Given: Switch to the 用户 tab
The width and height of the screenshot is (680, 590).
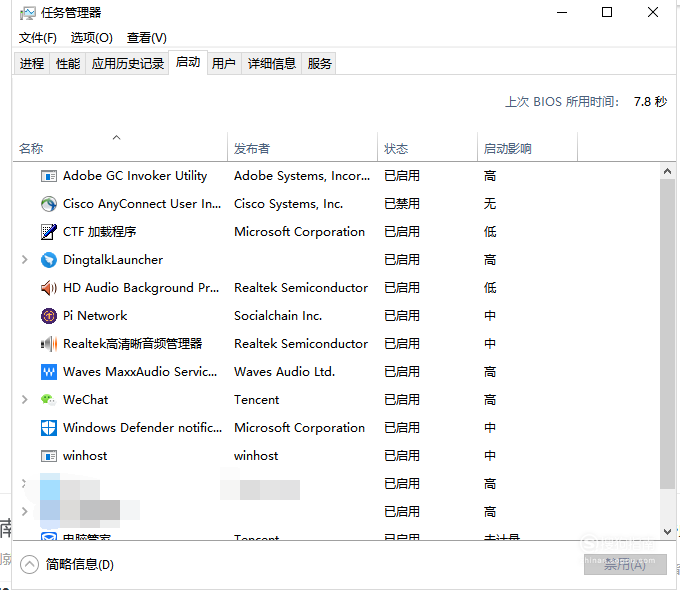Looking at the screenshot, I should click(x=224, y=64).
